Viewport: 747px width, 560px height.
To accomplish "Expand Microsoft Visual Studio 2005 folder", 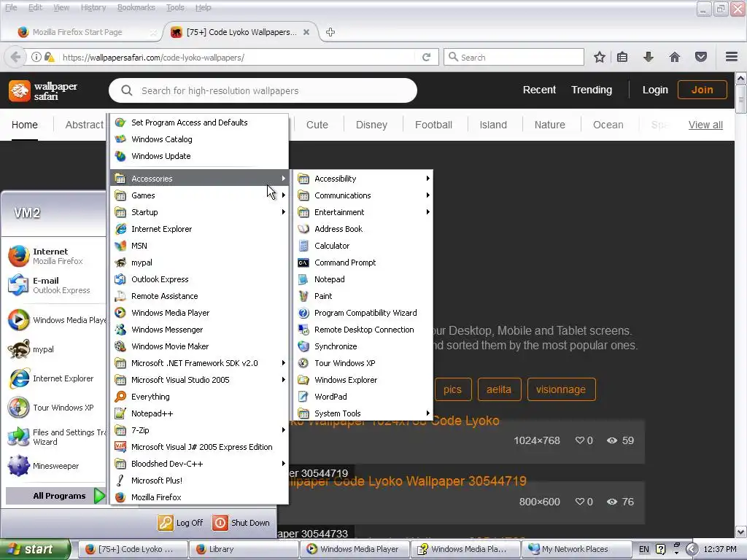I will click(199, 380).
